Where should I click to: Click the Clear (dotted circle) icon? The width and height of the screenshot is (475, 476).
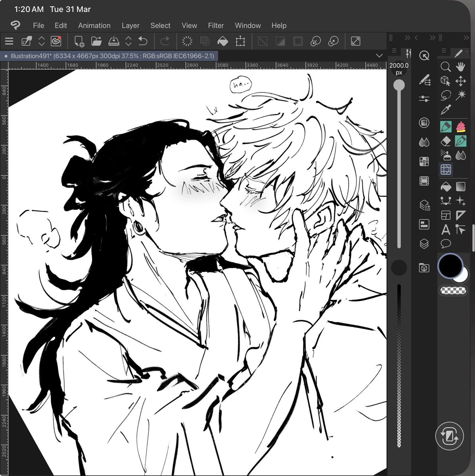click(187, 41)
